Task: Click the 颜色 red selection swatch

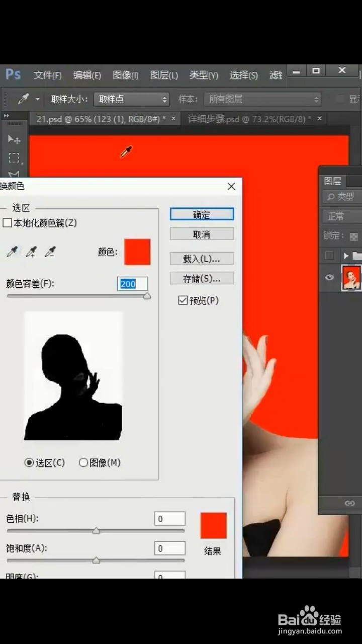Action: point(137,252)
